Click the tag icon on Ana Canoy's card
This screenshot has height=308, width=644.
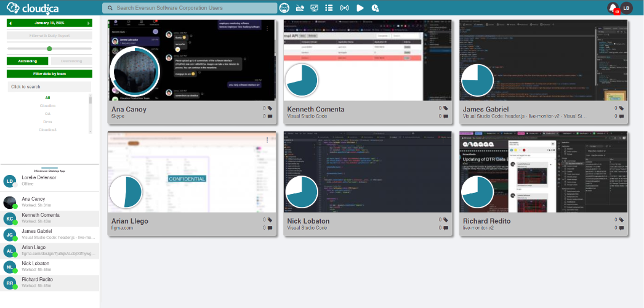[270, 108]
